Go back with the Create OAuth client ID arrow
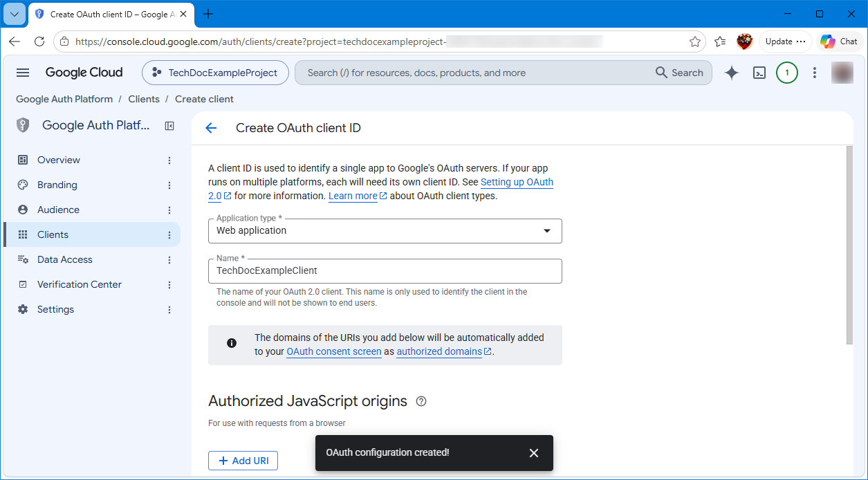Viewport: 868px width, 480px height. click(x=211, y=128)
